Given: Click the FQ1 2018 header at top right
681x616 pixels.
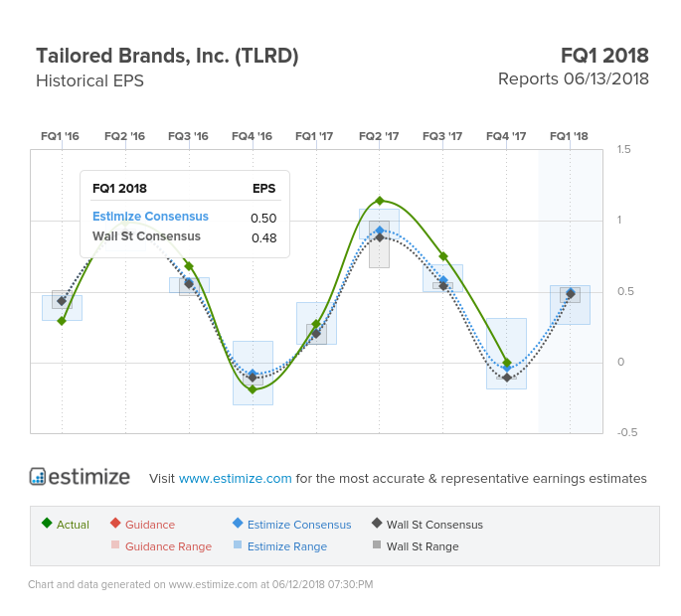Looking at the screenshot, I should (604, 56).
